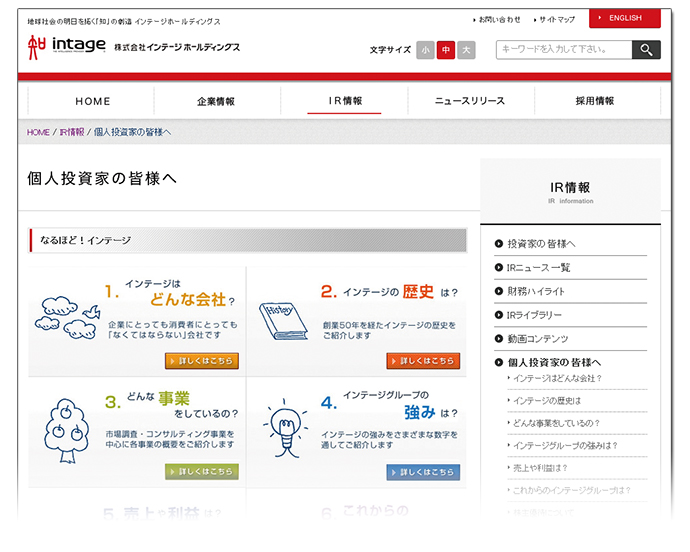The width and height of the screenshot is (690, 552).
Task: Open the ニュースリリース menu
Action: 470,101
